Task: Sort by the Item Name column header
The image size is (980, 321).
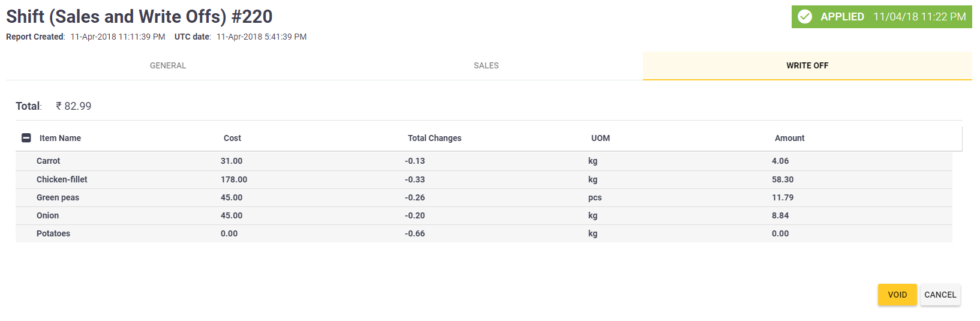Action: point(60,138)
